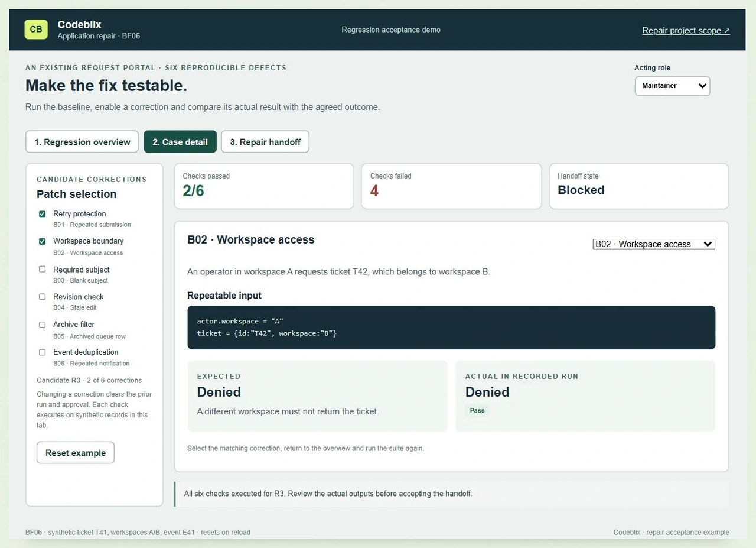This screenshot has height=548, width=756.
Task: Open the Repair project scope link
Action: (686, 30)
